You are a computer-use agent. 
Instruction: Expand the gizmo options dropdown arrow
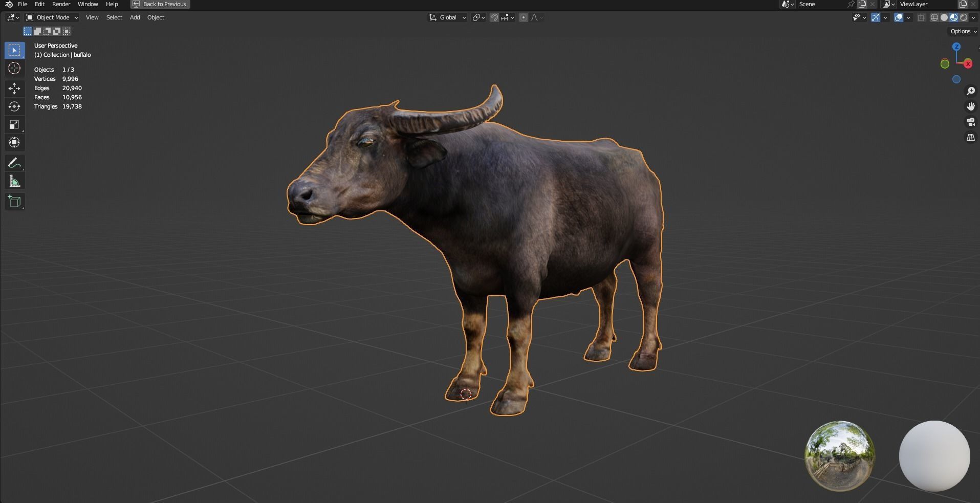tap(885, 17)
